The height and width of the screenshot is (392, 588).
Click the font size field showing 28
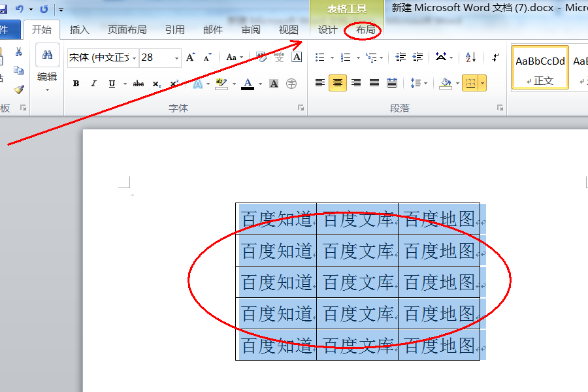point(156,57)
